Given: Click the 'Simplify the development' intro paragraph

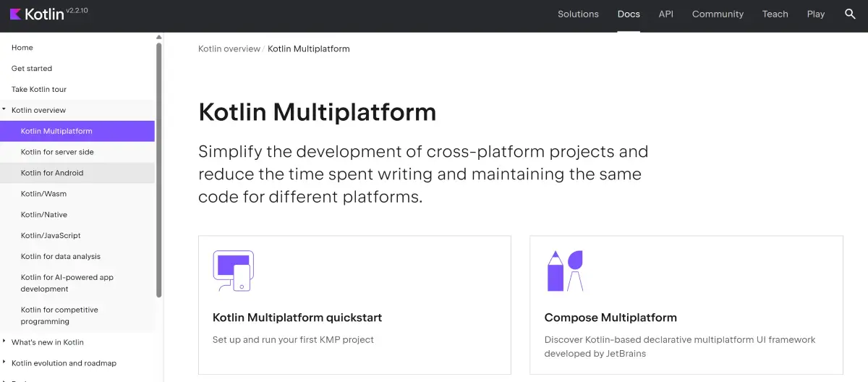Looking at the screenshot, I should [x=423, y=174].
